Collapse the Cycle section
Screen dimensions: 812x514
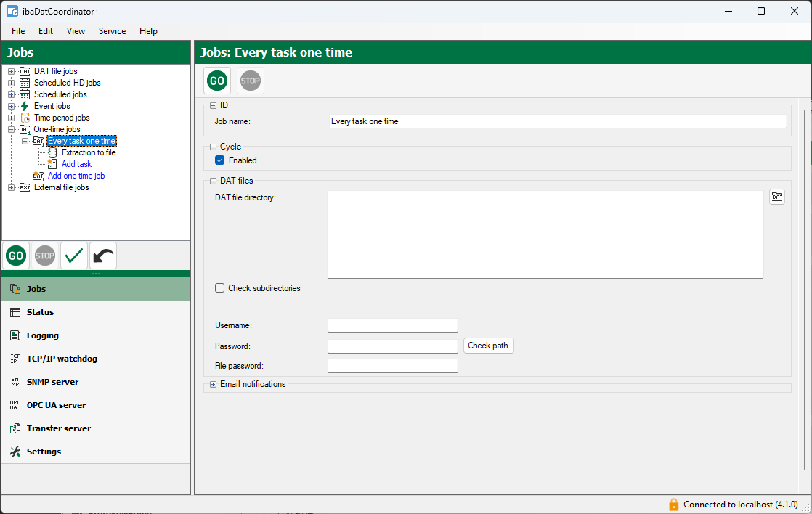[213, 147]
